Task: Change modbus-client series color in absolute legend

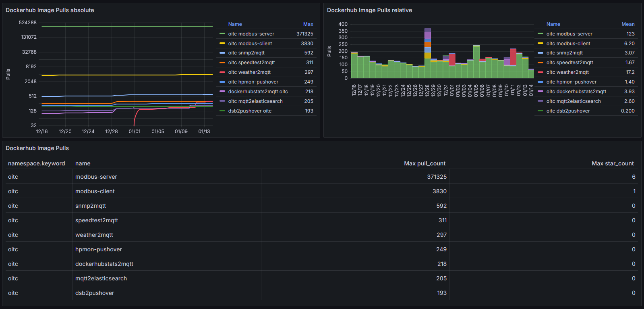Action: (222, 44)
